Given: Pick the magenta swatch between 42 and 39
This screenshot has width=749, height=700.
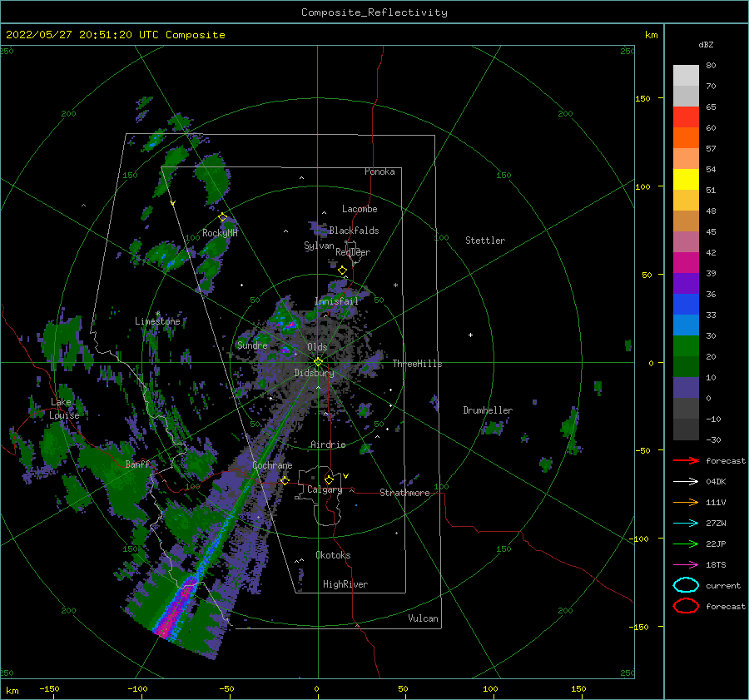Looking at the screenshot, I should click(686, 262).
